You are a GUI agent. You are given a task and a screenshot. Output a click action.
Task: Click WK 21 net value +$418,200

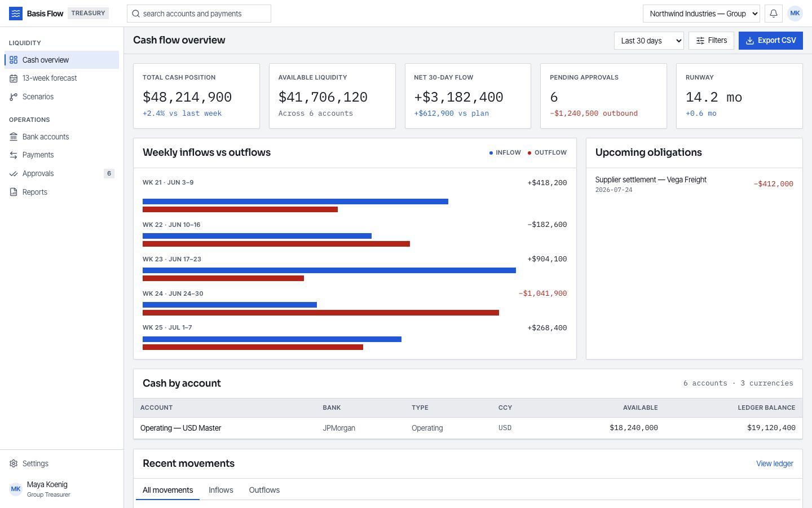click(x=547, y=183)
